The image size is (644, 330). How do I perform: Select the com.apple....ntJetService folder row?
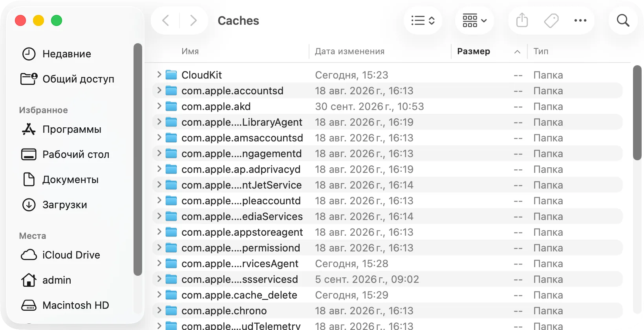(x=387, y=185)
